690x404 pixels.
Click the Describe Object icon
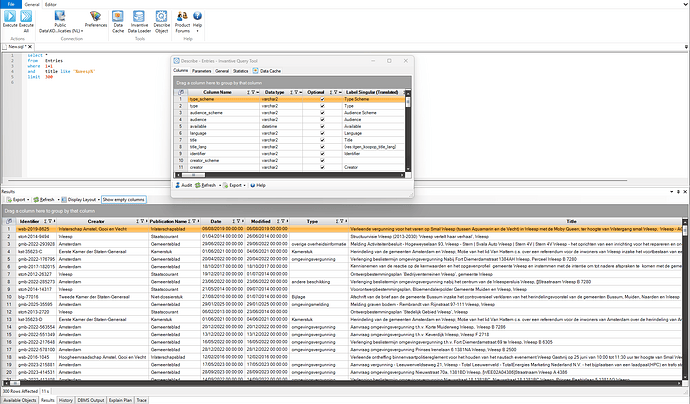click(161, 16)
